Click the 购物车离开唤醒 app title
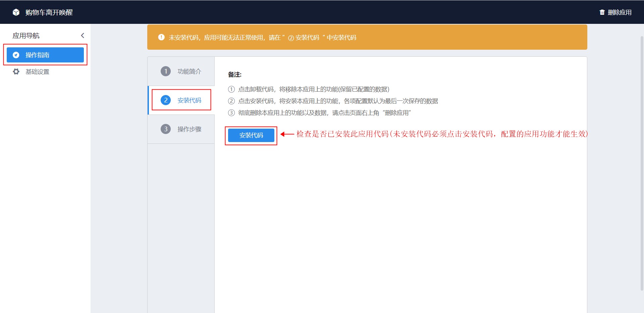The width and height of the screenshot is (644, 313). point(49,12)
